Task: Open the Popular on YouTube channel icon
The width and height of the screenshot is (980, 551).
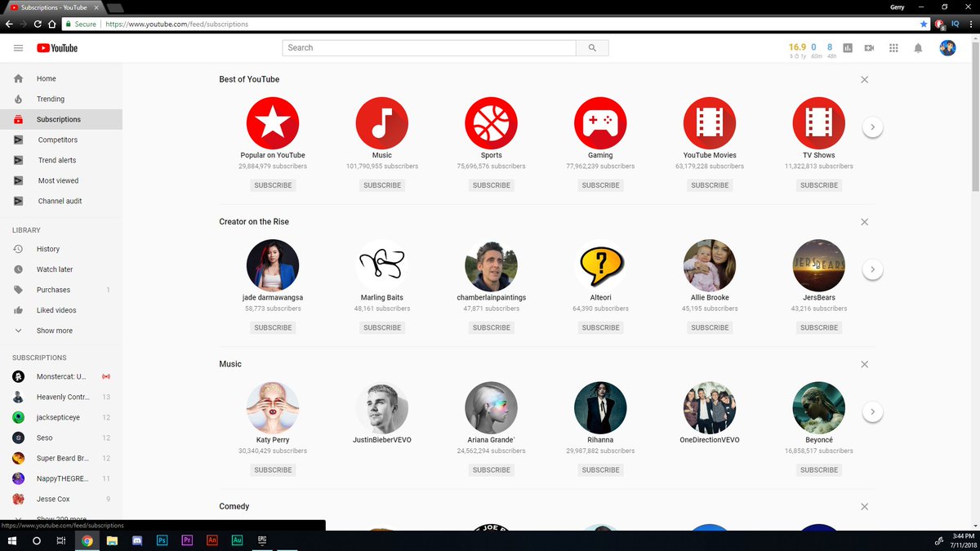Action: (x=273, y=123)
